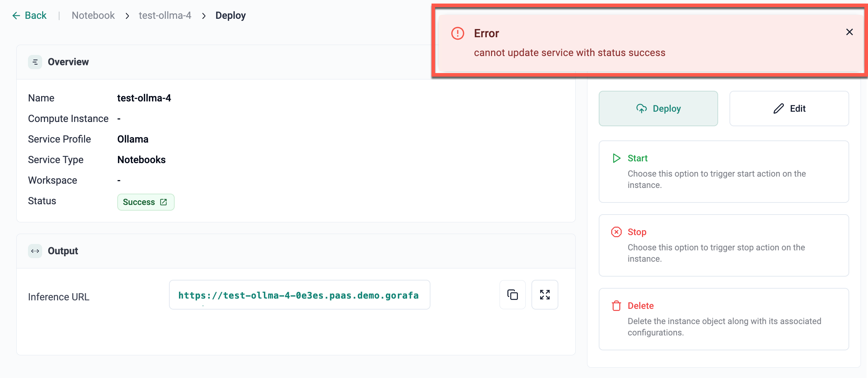Click the Inference URL text field
This screenshot has width=868, height=378.
click(x=299, y=295)
